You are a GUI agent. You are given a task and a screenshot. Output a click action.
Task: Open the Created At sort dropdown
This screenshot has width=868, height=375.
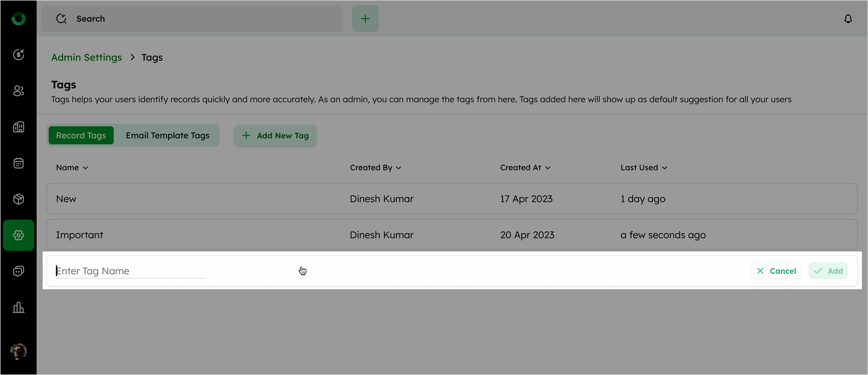tap(525, 168)
